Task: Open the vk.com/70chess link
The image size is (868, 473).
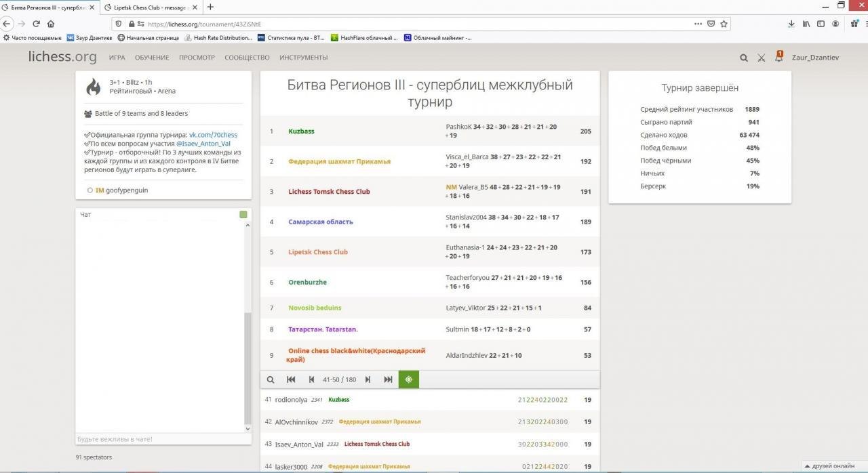Action: click(x=213, y=135)
